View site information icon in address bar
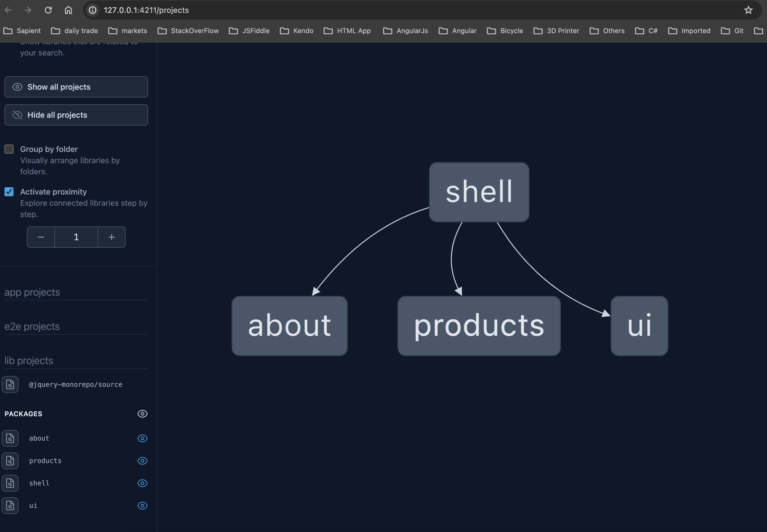This screenshot has width=767, height=532. [x=93, y=10]
